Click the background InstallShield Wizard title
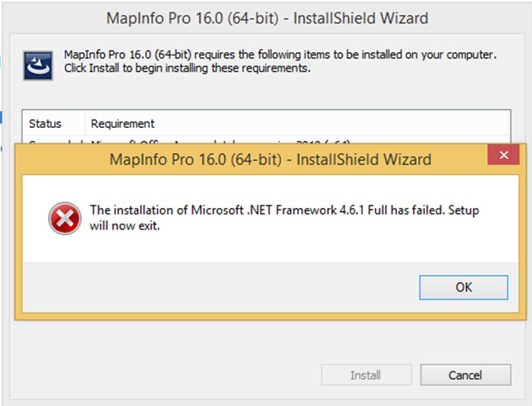 pyautogui.click(x=267, y=17)
